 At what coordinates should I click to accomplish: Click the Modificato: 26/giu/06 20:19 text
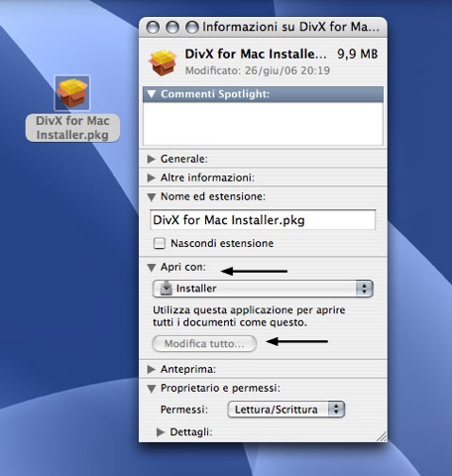click(x=258, y=70)
